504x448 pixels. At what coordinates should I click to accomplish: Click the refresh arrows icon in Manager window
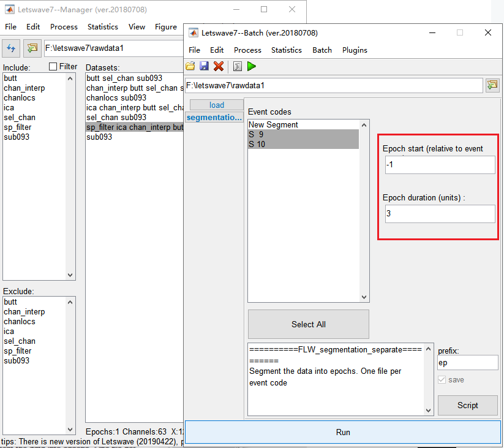click(x=11, y=48)
